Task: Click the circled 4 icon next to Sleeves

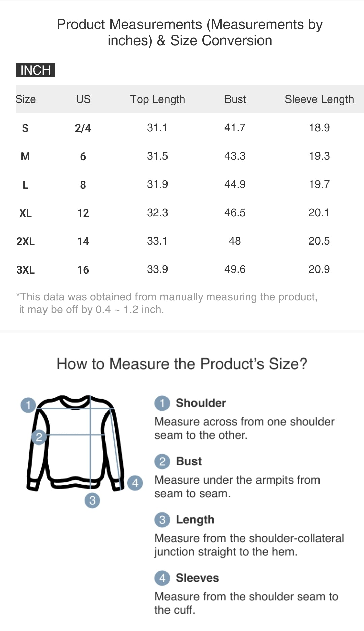Action: click(x=162, y=578)
